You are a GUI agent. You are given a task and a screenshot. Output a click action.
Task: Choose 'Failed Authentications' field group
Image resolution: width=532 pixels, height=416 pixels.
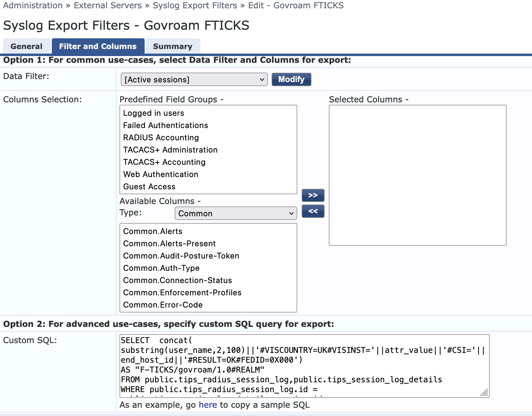click(165, 126)
